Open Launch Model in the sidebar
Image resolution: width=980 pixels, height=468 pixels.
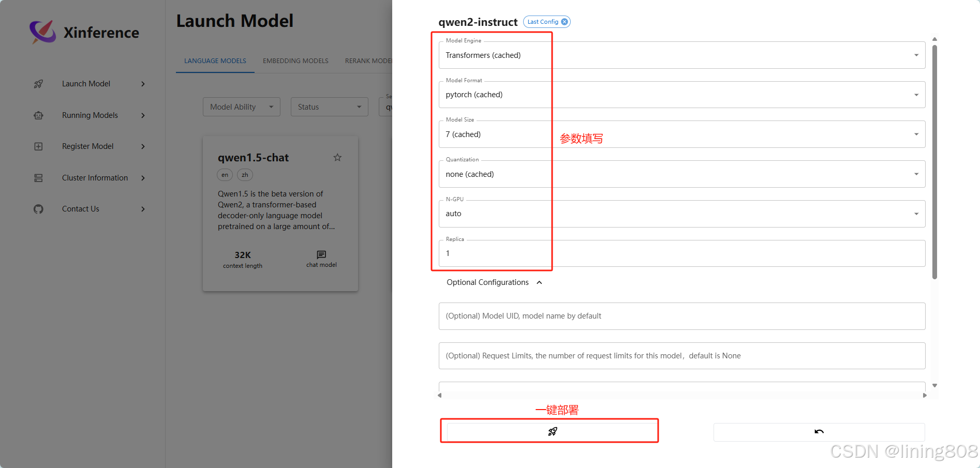86,84
